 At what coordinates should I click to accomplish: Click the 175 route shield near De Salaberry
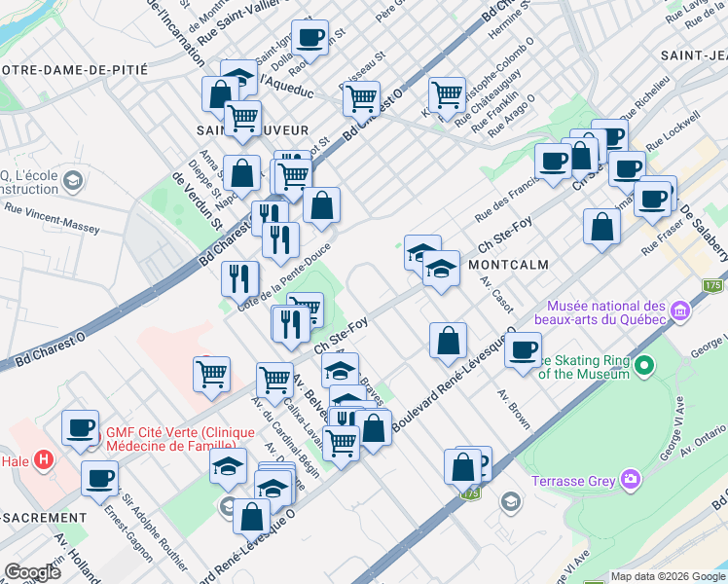[712, 284]
